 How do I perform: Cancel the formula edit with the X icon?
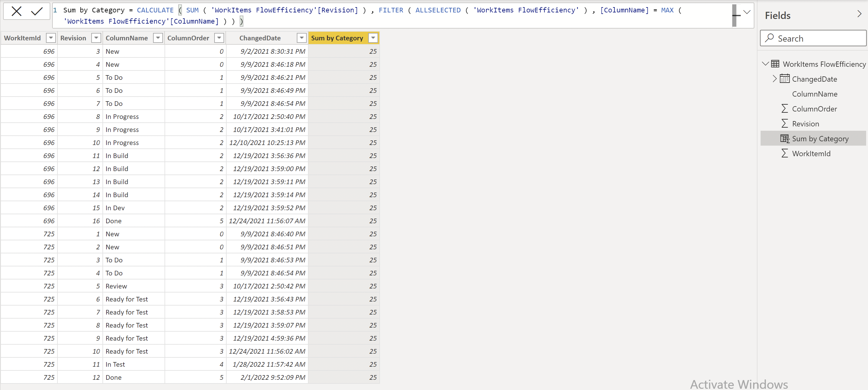[16, 11]
